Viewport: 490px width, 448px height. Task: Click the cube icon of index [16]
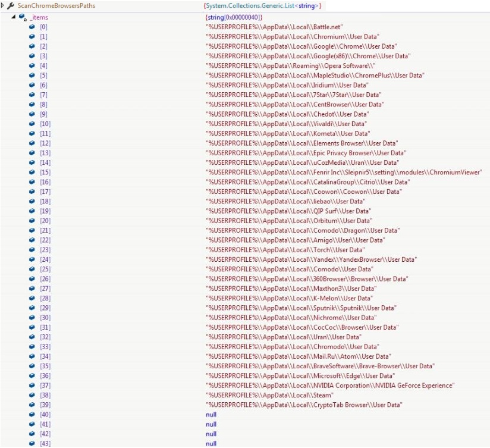click(x=32, y=182)
